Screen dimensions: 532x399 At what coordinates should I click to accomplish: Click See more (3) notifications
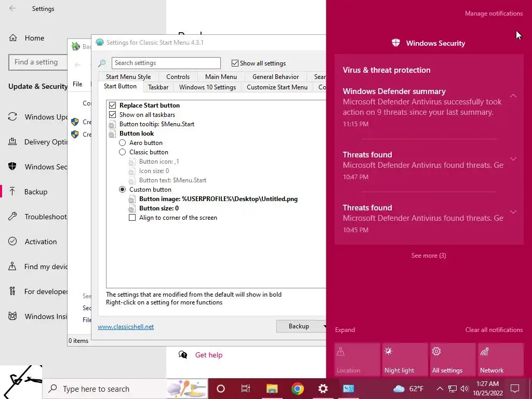pos(429,256)
